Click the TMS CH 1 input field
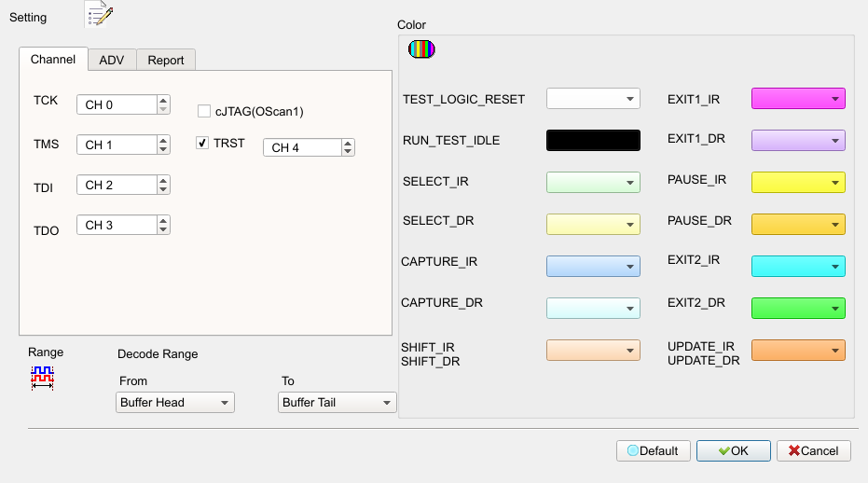868x483 pixels. [x=117, y=145]
